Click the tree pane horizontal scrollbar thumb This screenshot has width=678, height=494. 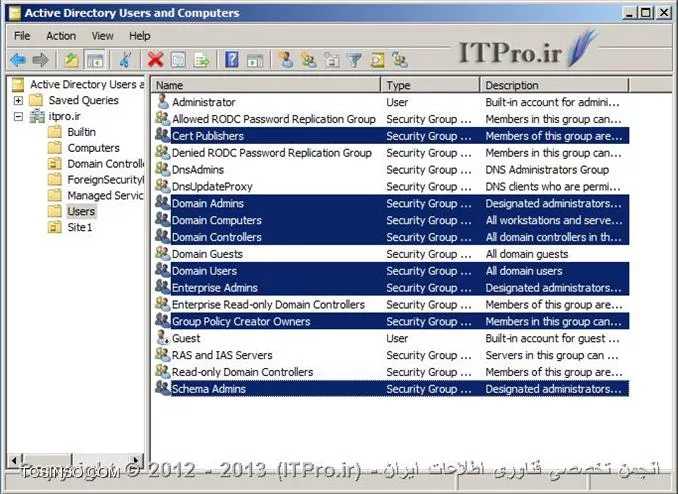[47, 460]
